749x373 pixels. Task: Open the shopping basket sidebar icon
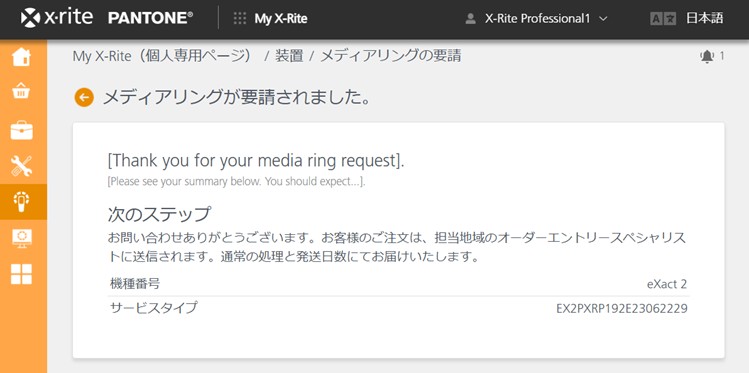21,91
